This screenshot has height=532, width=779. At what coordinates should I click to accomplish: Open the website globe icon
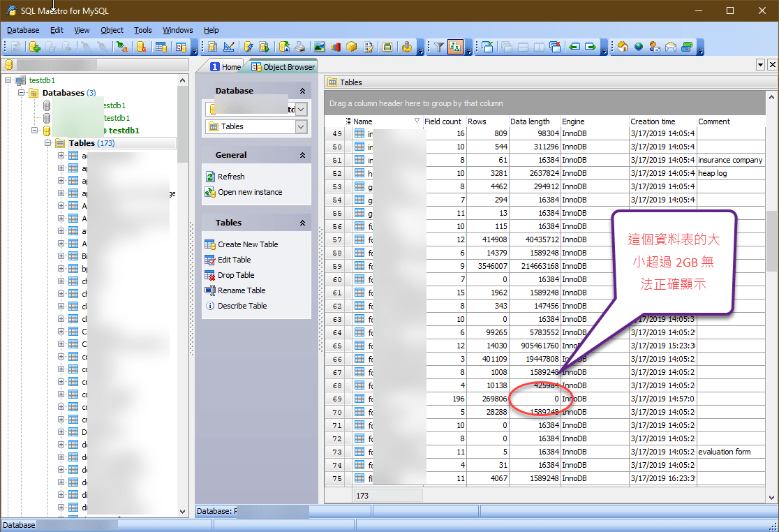pyautogui.click(x=639, y=47)
